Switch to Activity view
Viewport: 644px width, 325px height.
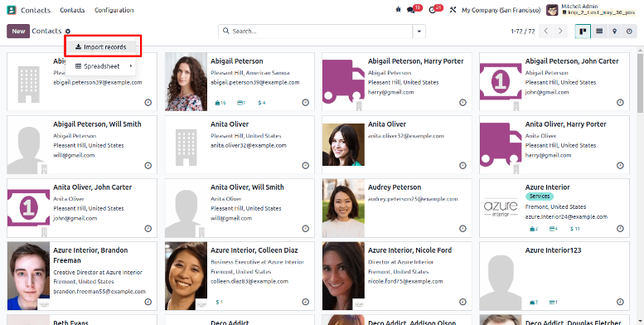[x=629, y=32]
